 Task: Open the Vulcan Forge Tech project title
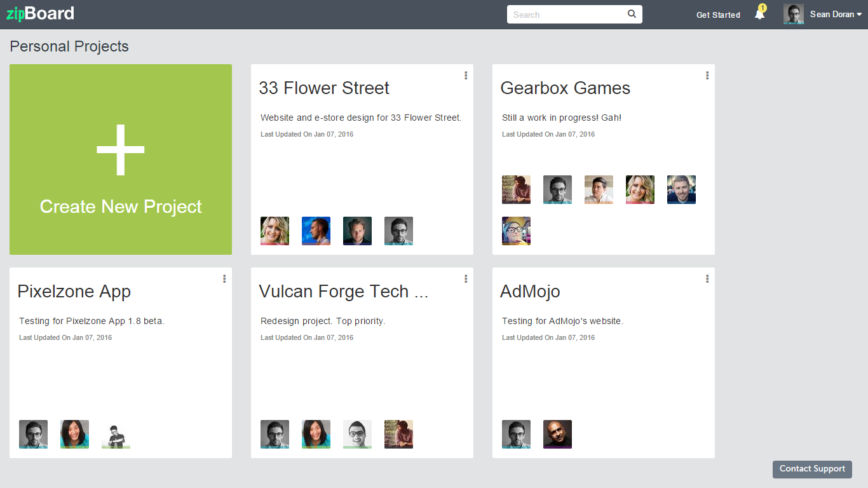[x=344, y=291]
